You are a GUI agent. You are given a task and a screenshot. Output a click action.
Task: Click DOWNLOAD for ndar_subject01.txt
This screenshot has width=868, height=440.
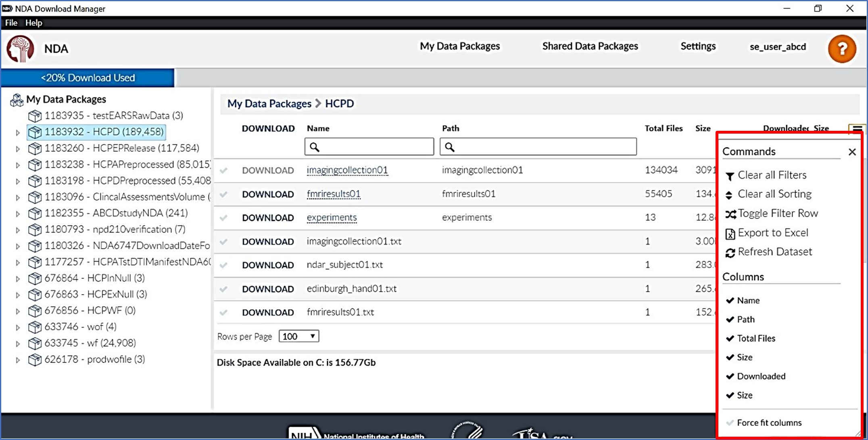[x=268, y=265]
